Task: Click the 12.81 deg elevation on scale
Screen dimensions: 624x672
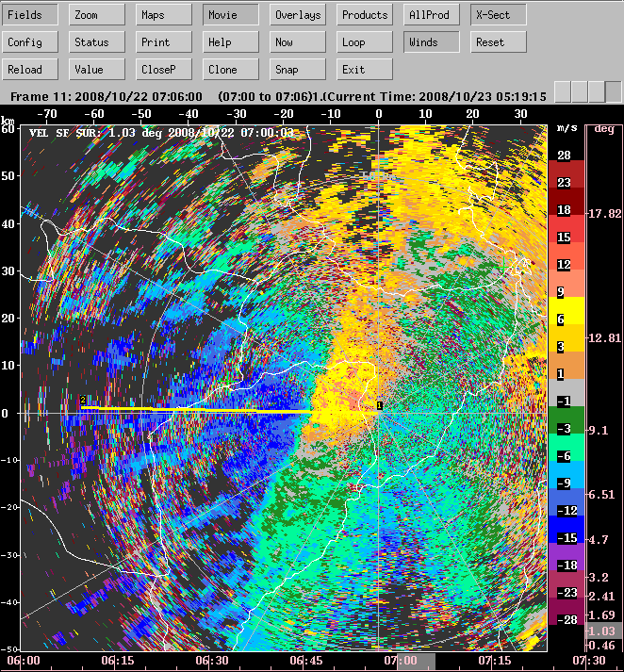Action: tap(603, 337)
